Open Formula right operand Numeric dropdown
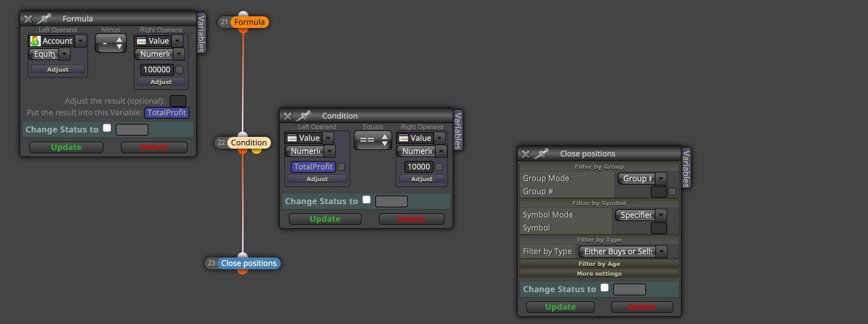 (179, 54)
